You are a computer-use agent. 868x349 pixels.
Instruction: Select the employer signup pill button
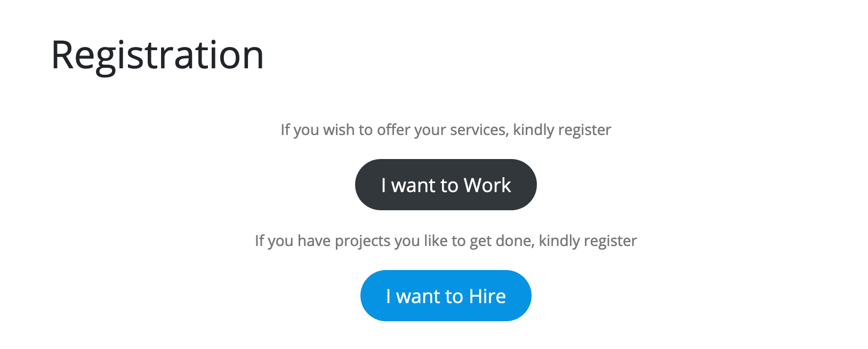click(x=446, y=296)
